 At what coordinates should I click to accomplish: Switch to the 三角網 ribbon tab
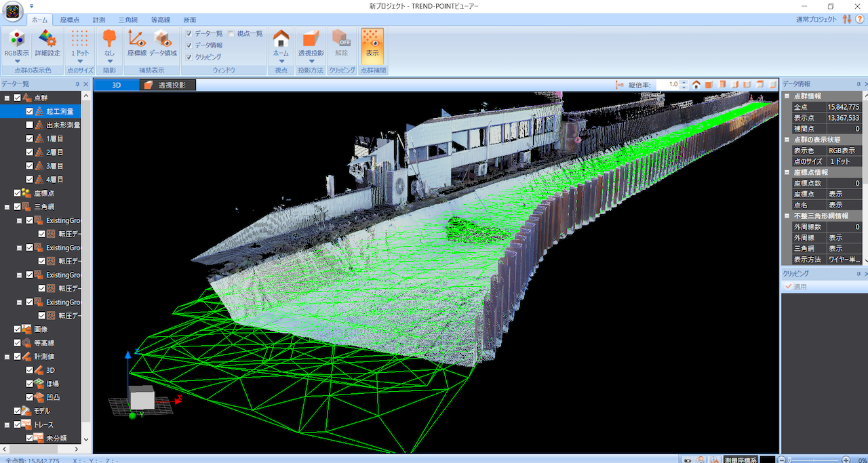(x=130, y=20)
